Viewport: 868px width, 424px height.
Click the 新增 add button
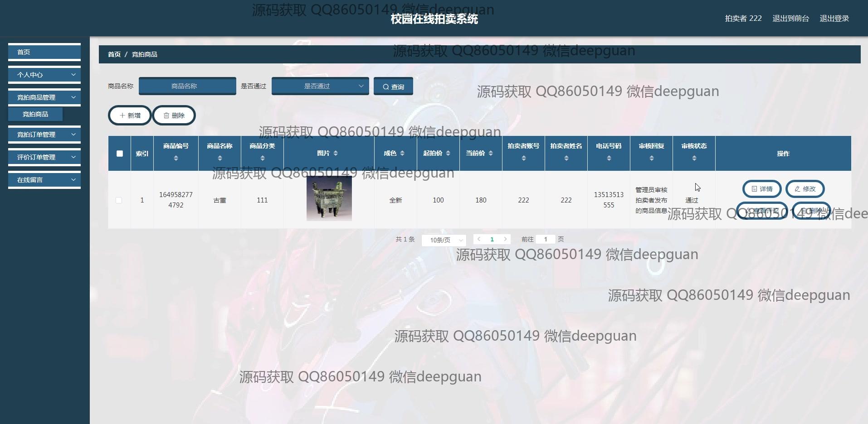click(130, 116)
